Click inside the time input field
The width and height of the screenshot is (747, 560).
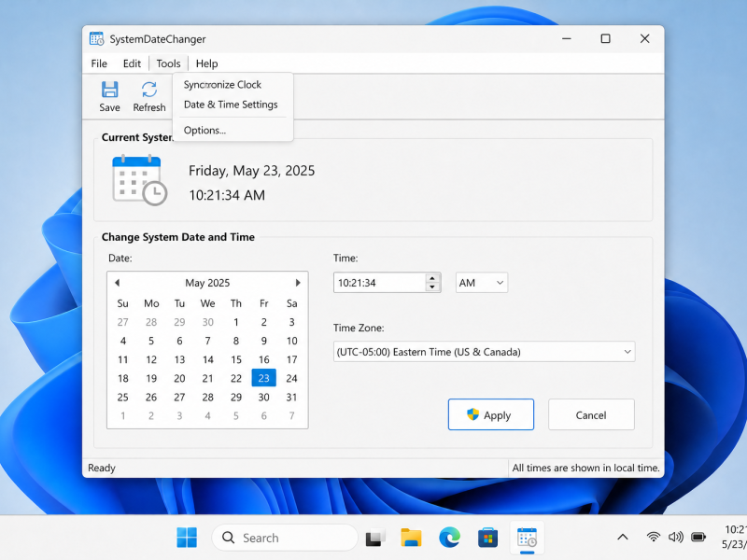[379, 283]
